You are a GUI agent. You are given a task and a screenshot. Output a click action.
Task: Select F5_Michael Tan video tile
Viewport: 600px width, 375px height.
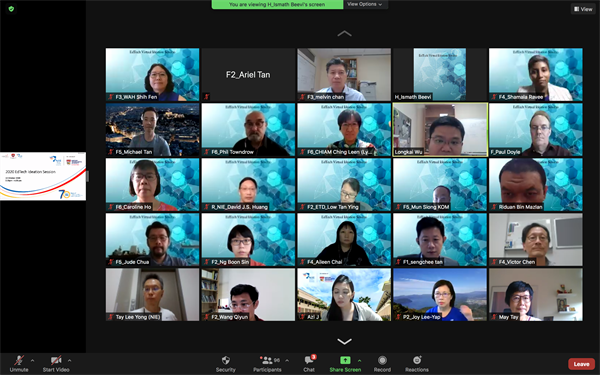pos(152,130)
